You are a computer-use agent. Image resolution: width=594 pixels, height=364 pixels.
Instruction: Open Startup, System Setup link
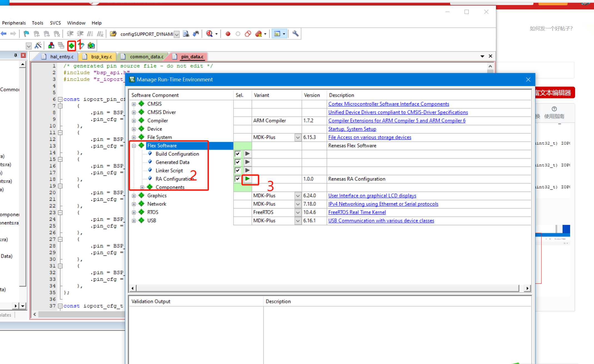pos(352,129)
